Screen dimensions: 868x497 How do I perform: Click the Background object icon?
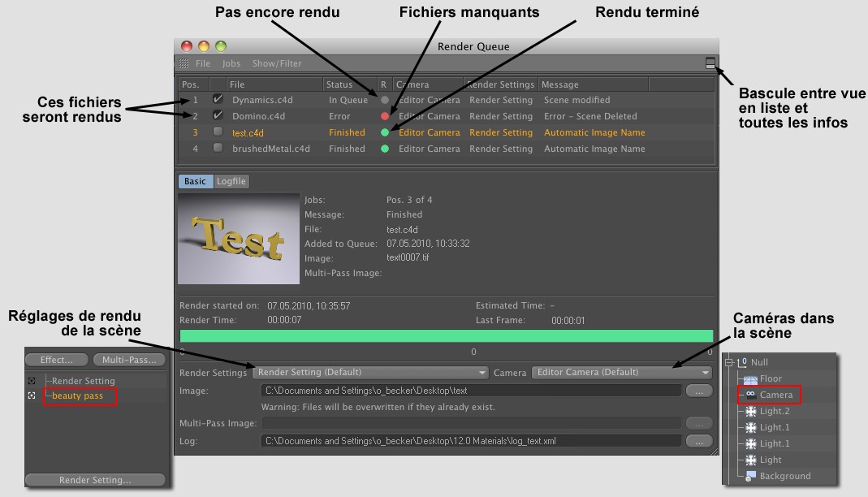click(x=751, y=476)
